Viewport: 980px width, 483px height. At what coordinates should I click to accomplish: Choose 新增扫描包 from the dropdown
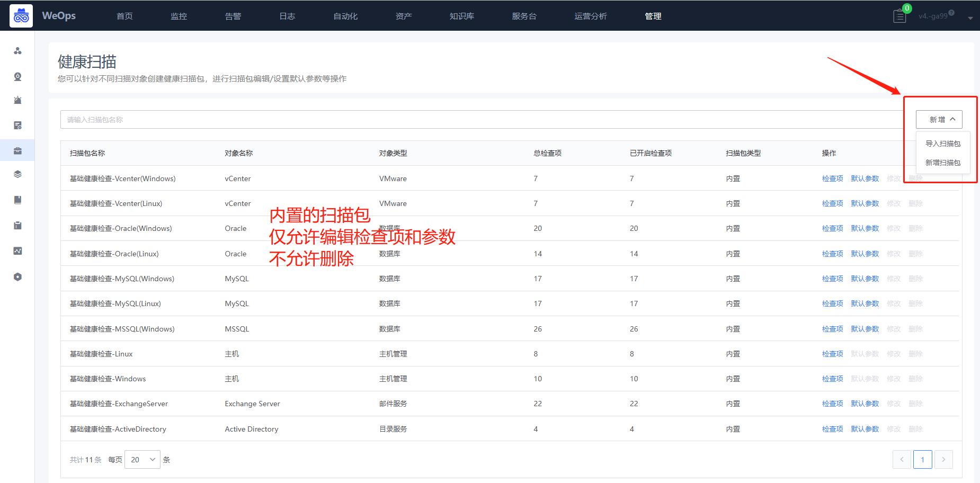point(943,163)
